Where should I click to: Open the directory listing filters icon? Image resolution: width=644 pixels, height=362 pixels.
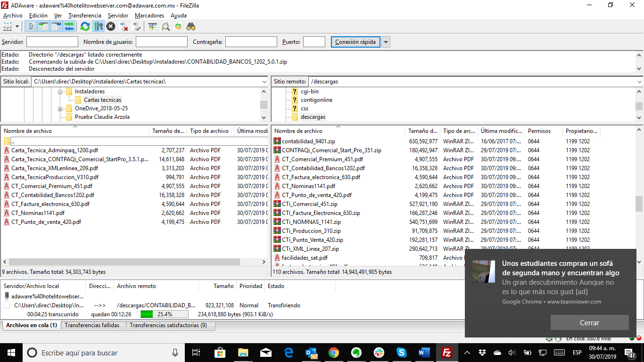[153, 26]
